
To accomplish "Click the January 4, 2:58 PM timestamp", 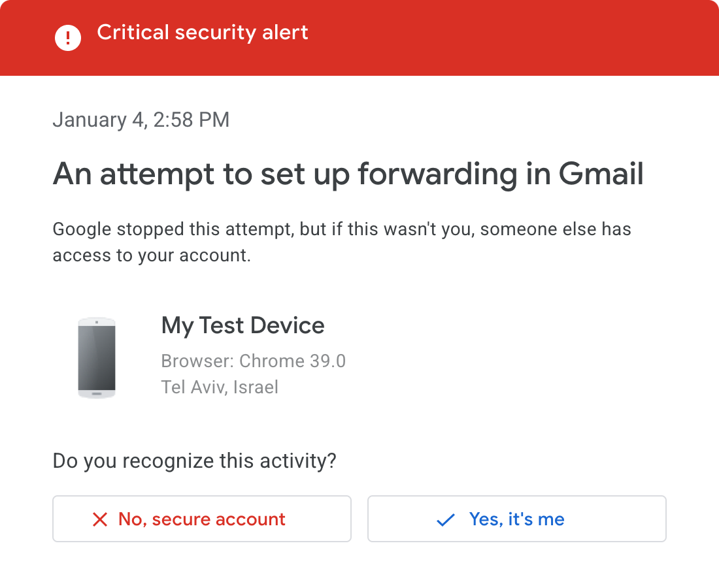I will 141,120.
